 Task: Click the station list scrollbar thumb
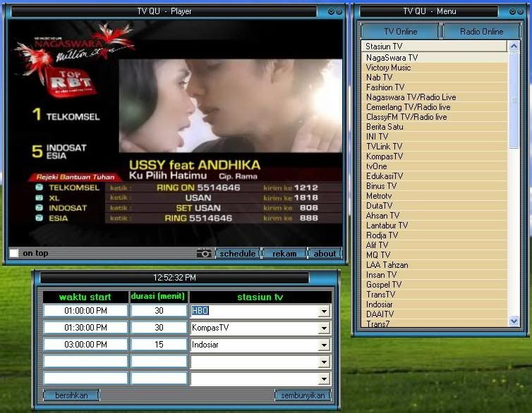point(514,100)
